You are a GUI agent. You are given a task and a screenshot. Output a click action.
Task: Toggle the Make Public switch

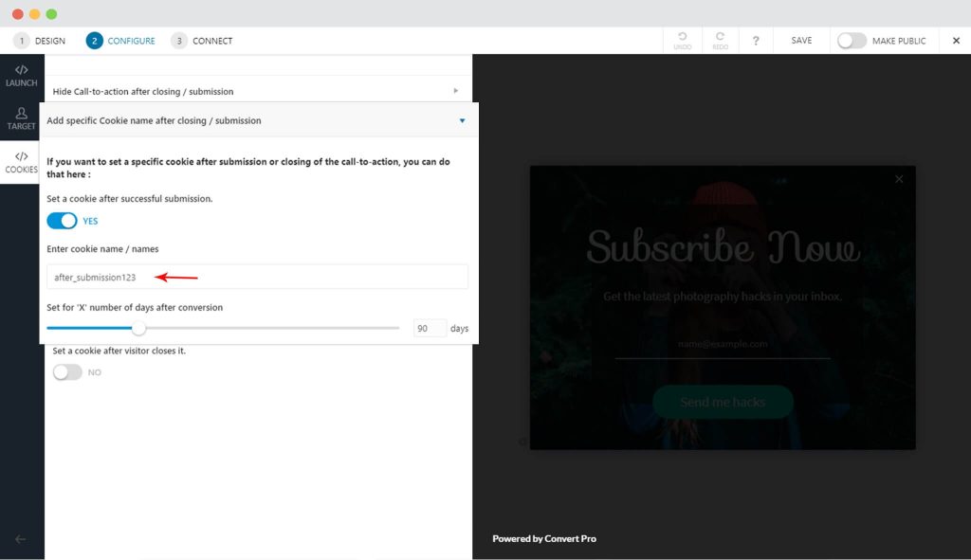click(x=852, y=41)
